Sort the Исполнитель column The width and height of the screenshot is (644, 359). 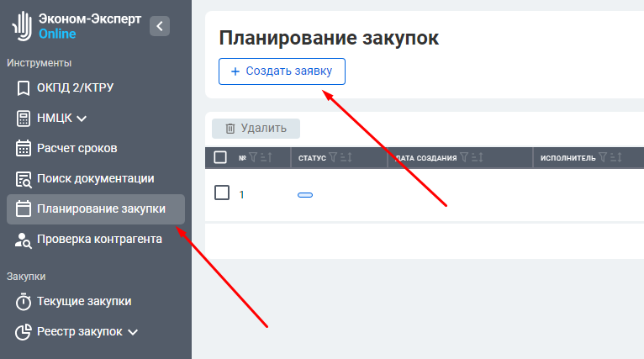pyautogui.click(x=615, y=157)
